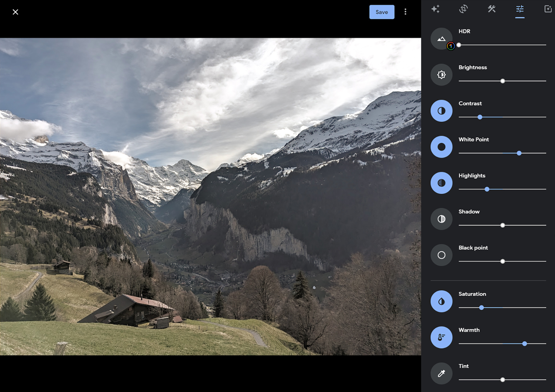Click the Shadow circle icon
Image resolution: width=555 pixels, height=392 pixels.
(x=441, y=219)
